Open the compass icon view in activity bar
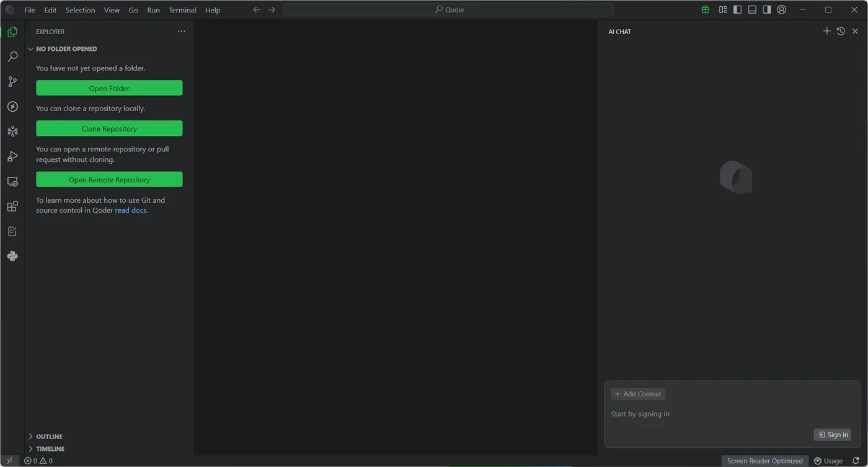Viewport: 868px width, 467px height. (x=12, y=107)
